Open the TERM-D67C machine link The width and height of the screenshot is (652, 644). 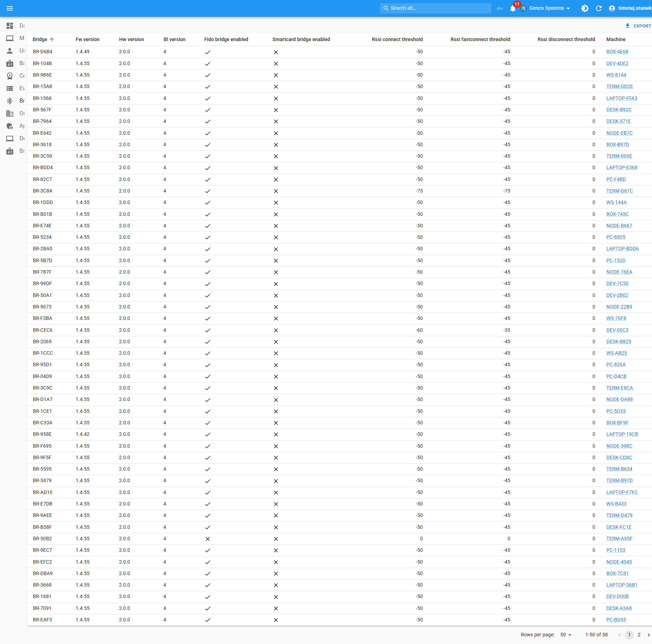point(620,191)
